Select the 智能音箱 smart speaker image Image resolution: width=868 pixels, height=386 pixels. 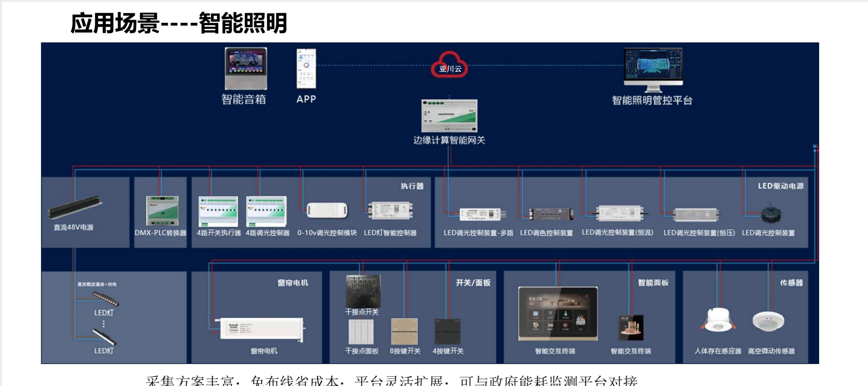click(246, 69)
